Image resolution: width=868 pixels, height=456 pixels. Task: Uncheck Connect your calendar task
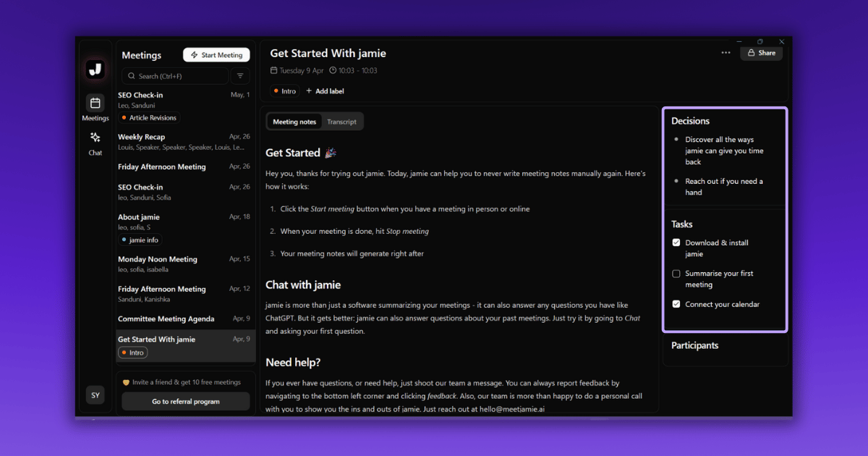pos(676,304)
